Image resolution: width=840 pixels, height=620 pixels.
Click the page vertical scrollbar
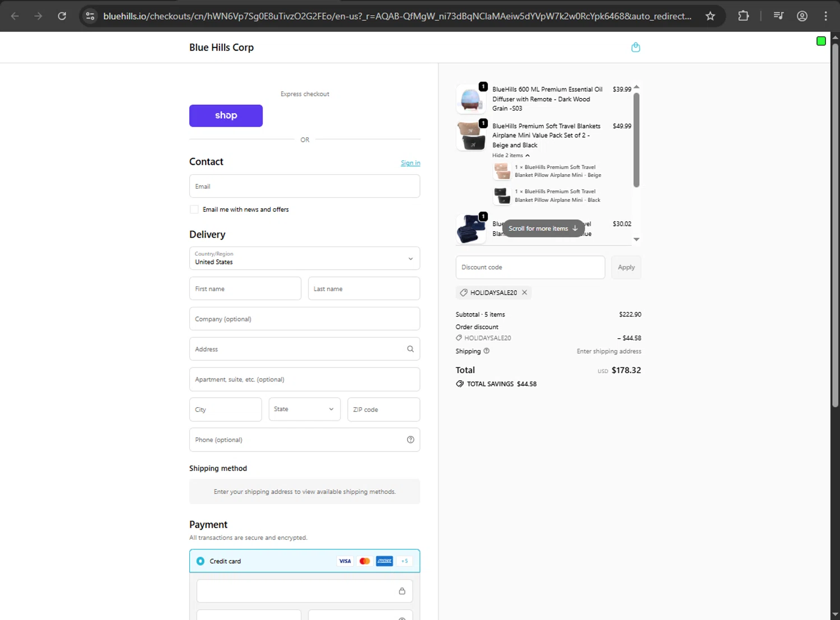[x=835, y=224]
